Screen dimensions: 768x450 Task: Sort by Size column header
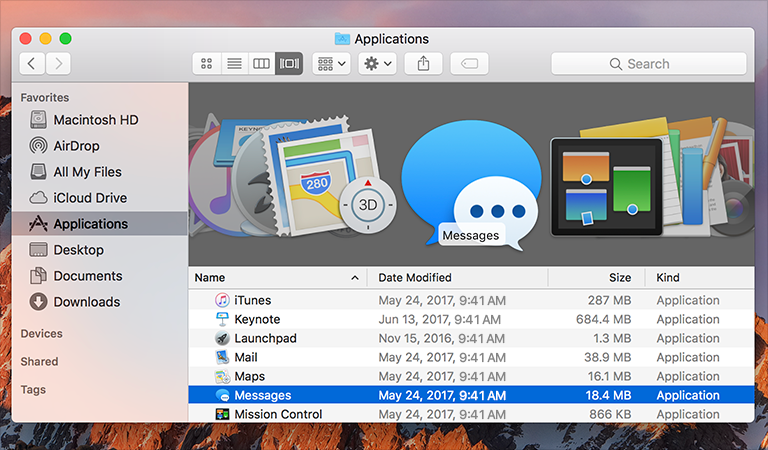pos(597,278)
